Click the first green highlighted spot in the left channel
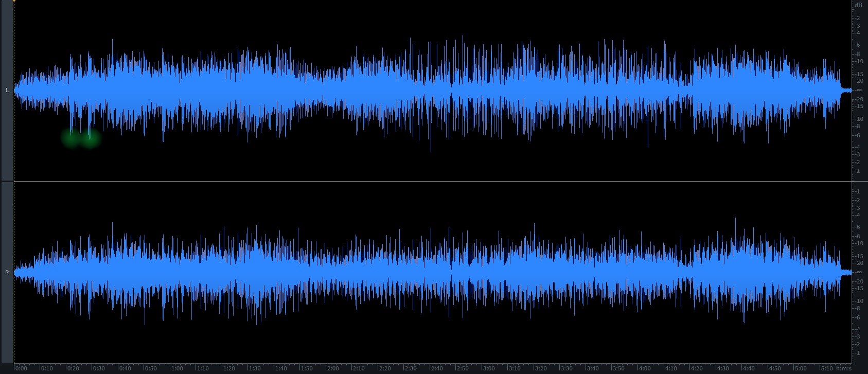Image resolution: width=868 pixels, height=374 pixels. (x=71, y=137)
